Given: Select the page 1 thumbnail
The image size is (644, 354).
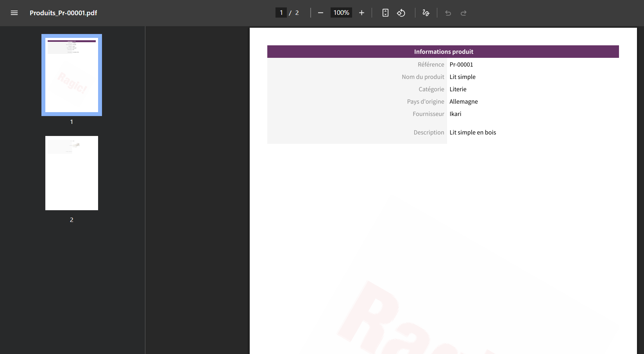Looking at the screenshot, I should point(72,75).
